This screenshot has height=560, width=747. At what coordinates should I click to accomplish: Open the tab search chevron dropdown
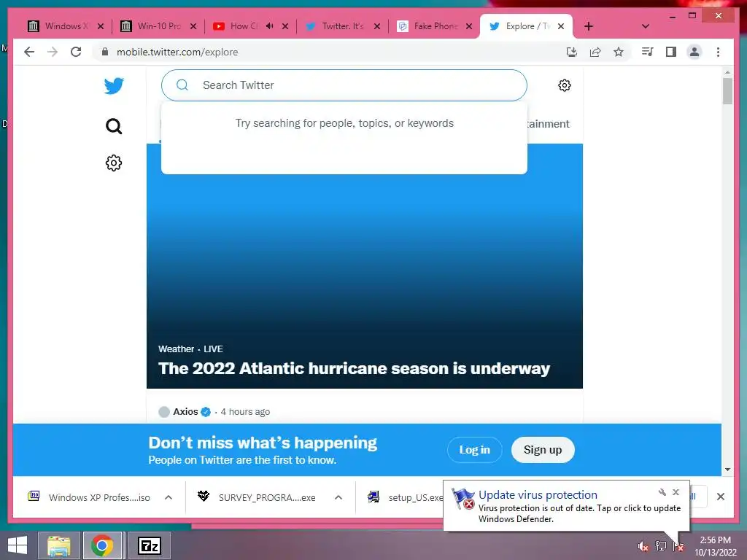(x=645, y=26)
